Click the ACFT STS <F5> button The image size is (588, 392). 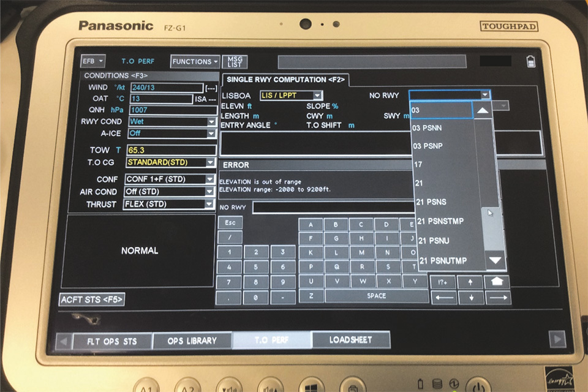pyautogui.click(x=92, y=300)
